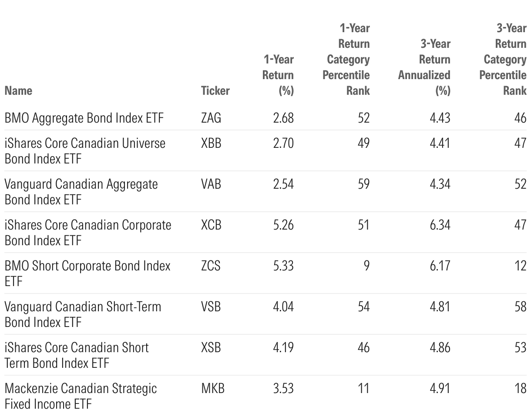Click the ZAG ticker symbol
This screenshot has width=531, height=420.
coord(211,118)
